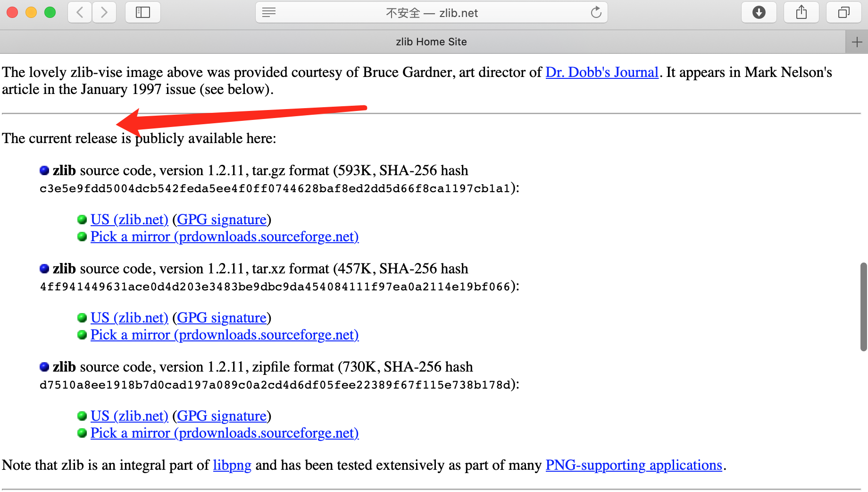Minimize the Safari window

click(31, 12)
